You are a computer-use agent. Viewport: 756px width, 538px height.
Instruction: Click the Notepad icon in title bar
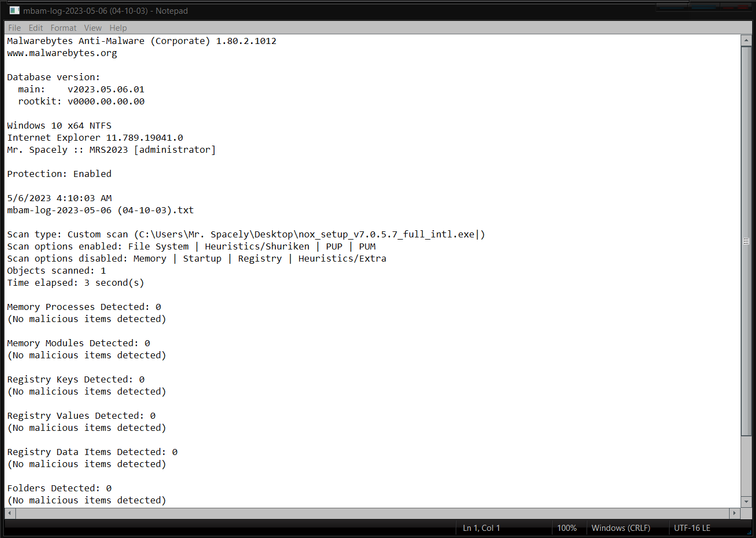click(14, 10)
